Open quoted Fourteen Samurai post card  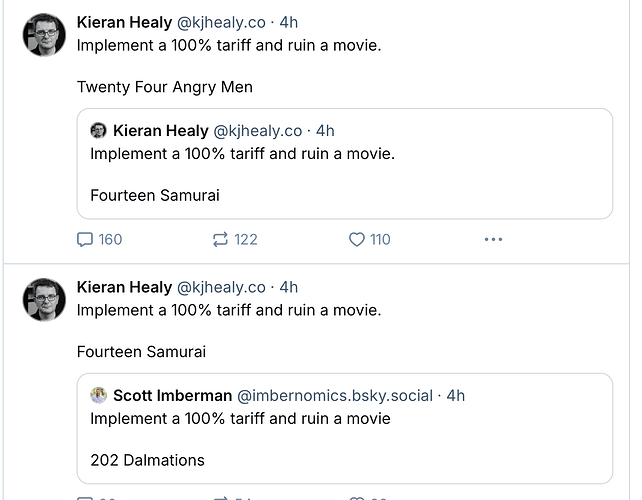(x=345, y=164)
